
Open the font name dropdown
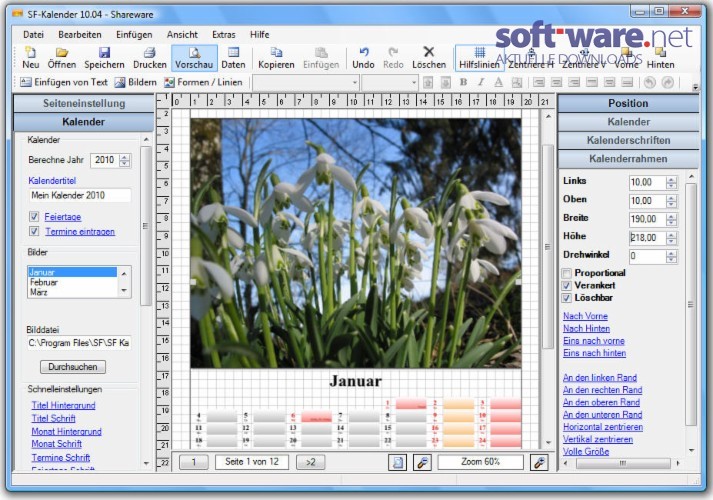coord(355,83)
